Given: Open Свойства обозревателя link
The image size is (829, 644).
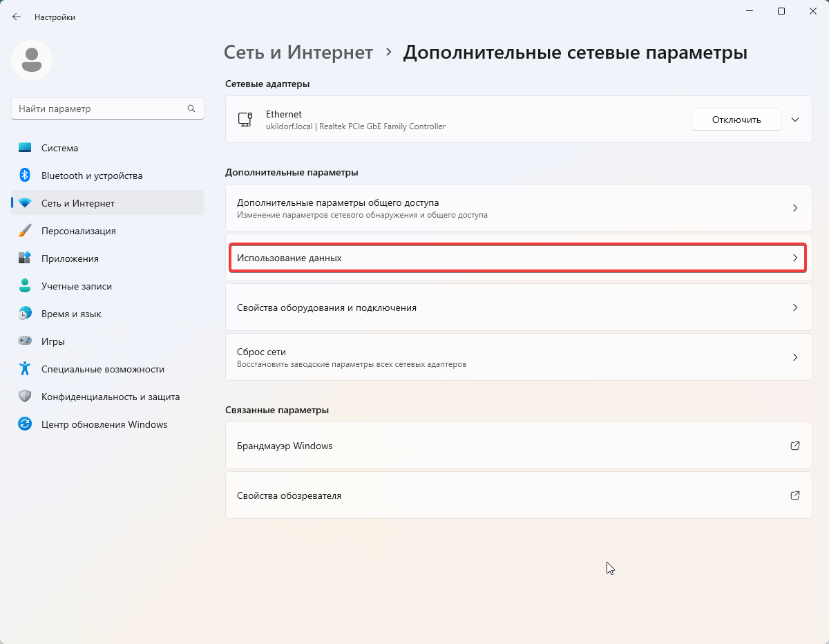Looking at the screenshot, I should pos(518,495).
